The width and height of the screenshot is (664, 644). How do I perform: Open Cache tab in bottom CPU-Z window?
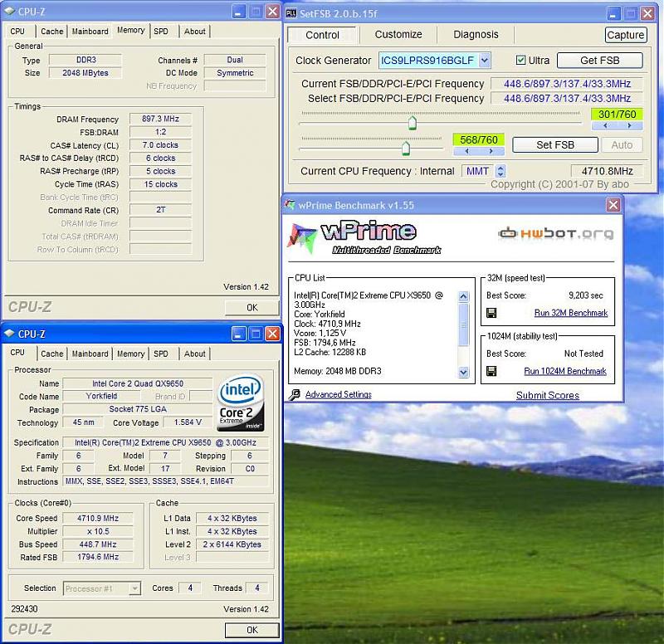tap(51, 354)
